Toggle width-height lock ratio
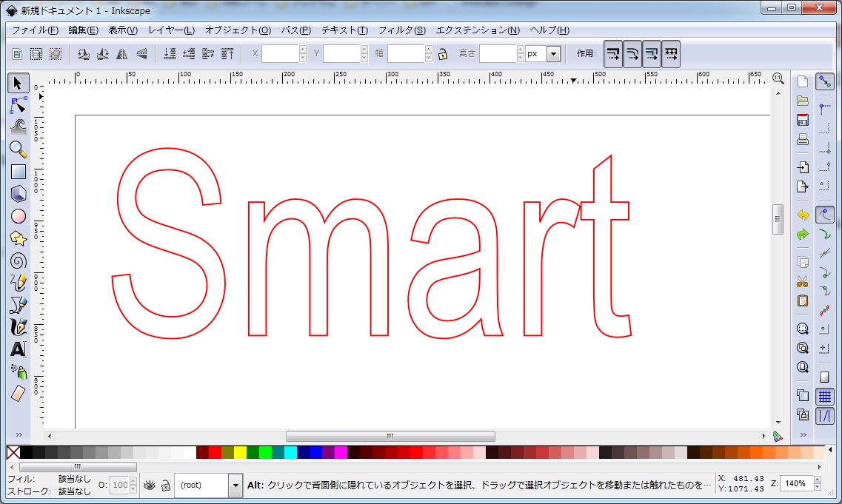This screenshot has width=842, height=504. [x=443, y=54]
